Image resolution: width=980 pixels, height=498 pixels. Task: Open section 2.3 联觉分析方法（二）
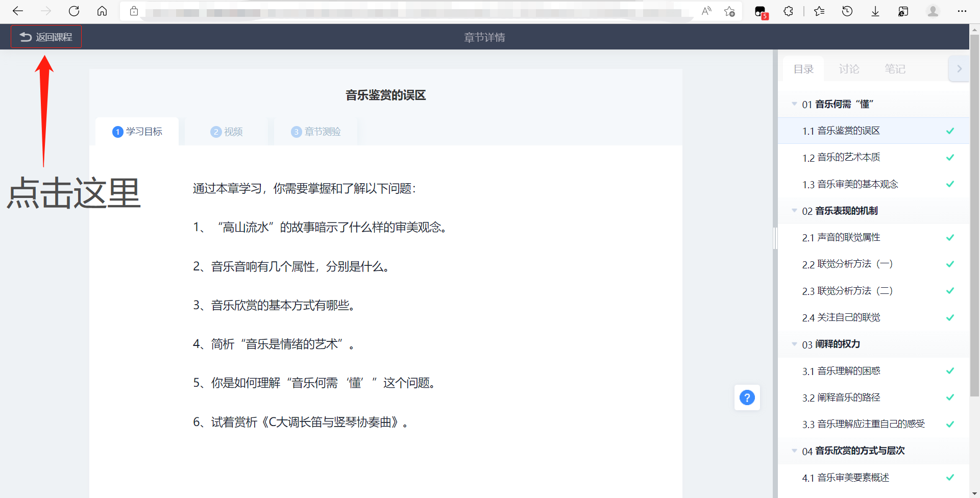873,291
